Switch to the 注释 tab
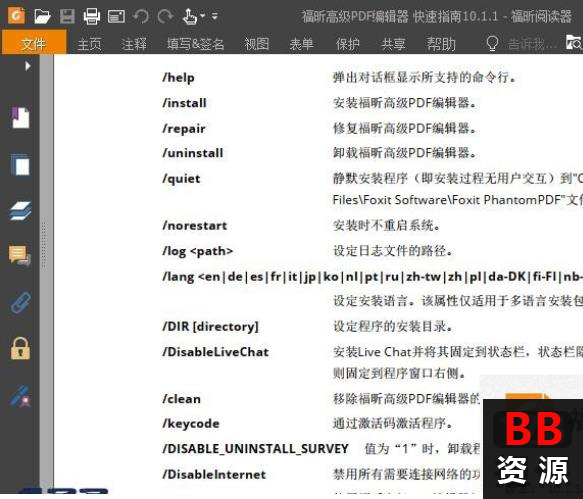 (134, 44)
